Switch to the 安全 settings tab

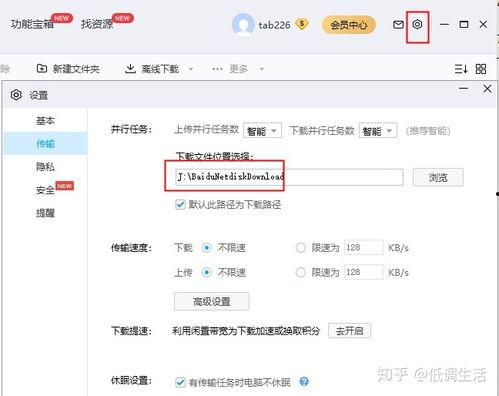pos(45,190)
